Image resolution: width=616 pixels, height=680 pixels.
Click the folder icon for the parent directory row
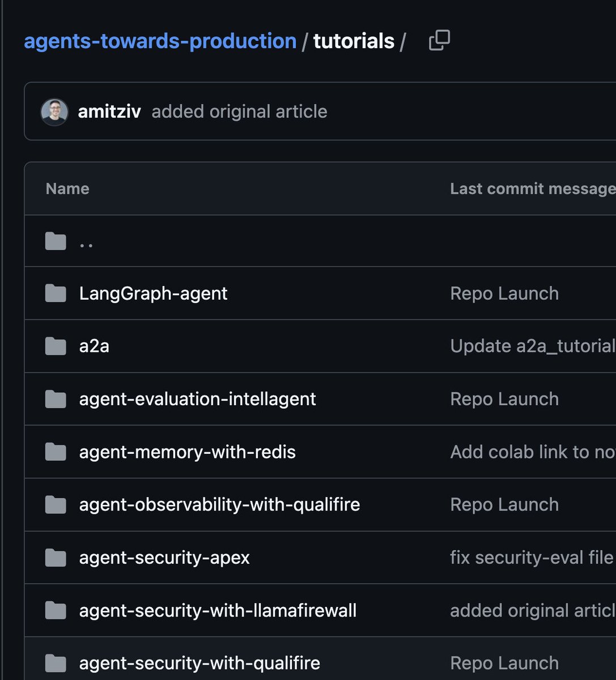coord(56,241)
